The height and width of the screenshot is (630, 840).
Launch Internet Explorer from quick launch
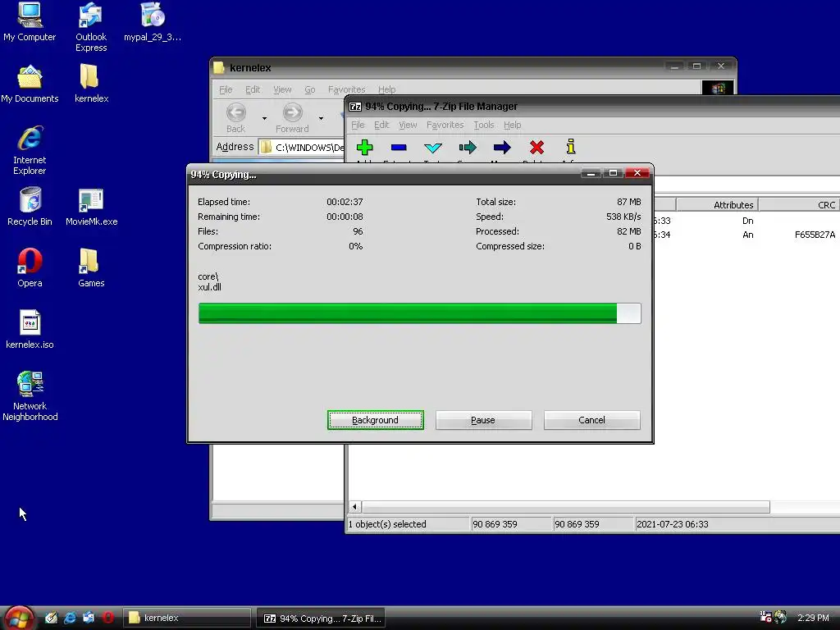pyautogui.click(x=71, y=618)
